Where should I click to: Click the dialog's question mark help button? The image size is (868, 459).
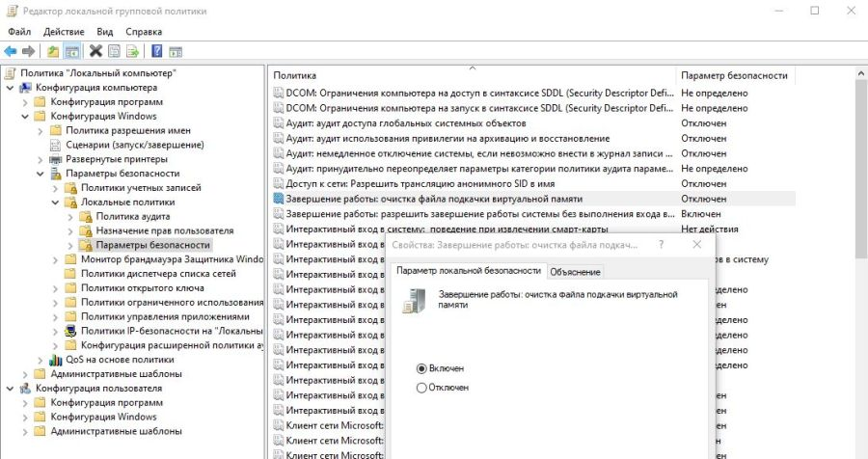661,244
